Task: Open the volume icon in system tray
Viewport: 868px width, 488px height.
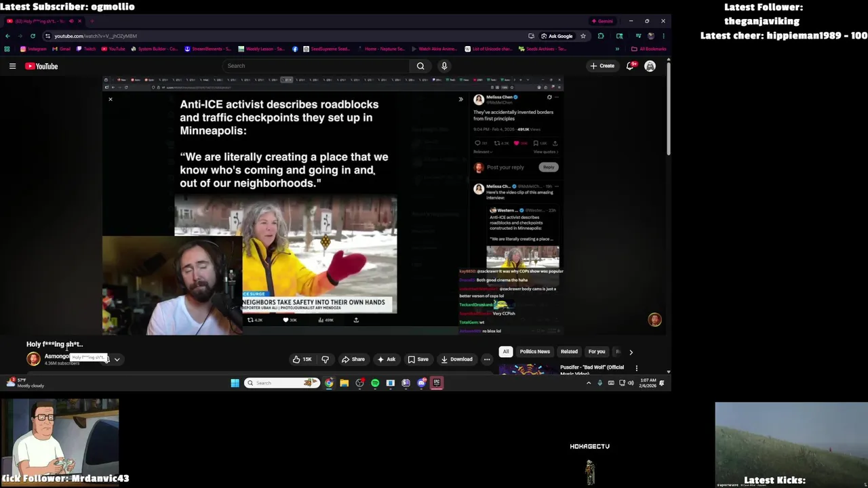Action: point(631,383)
